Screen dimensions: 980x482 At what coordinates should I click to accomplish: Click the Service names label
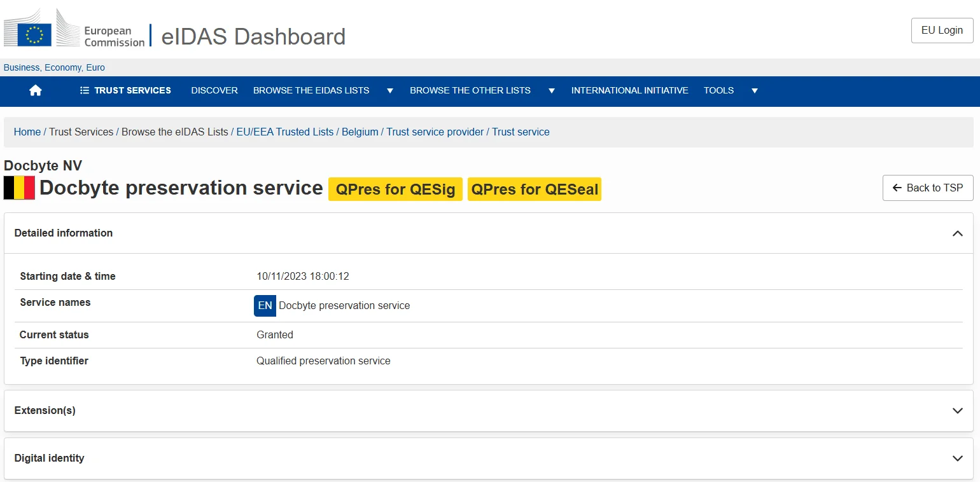pos(55,303)
